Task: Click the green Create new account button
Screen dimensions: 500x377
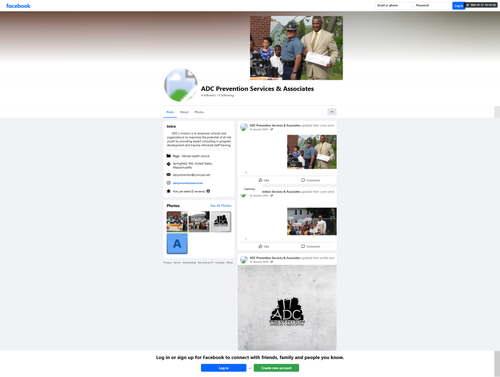Action: point(276,368)
